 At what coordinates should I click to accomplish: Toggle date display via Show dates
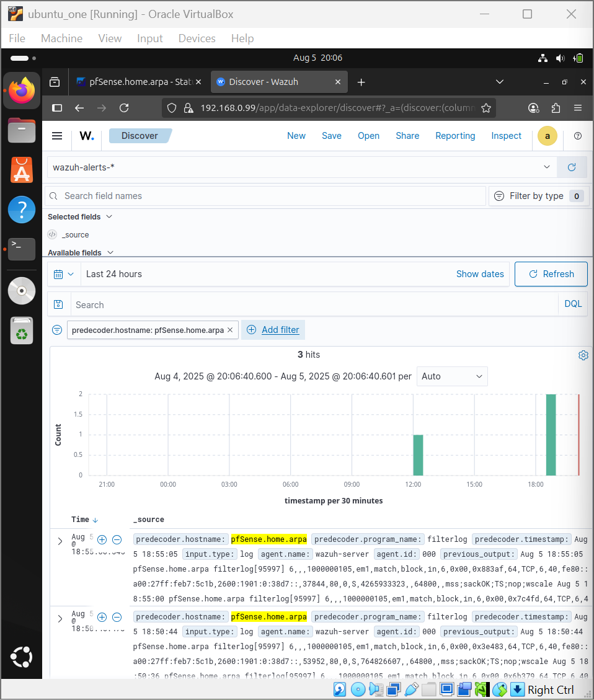click(480, 273)
